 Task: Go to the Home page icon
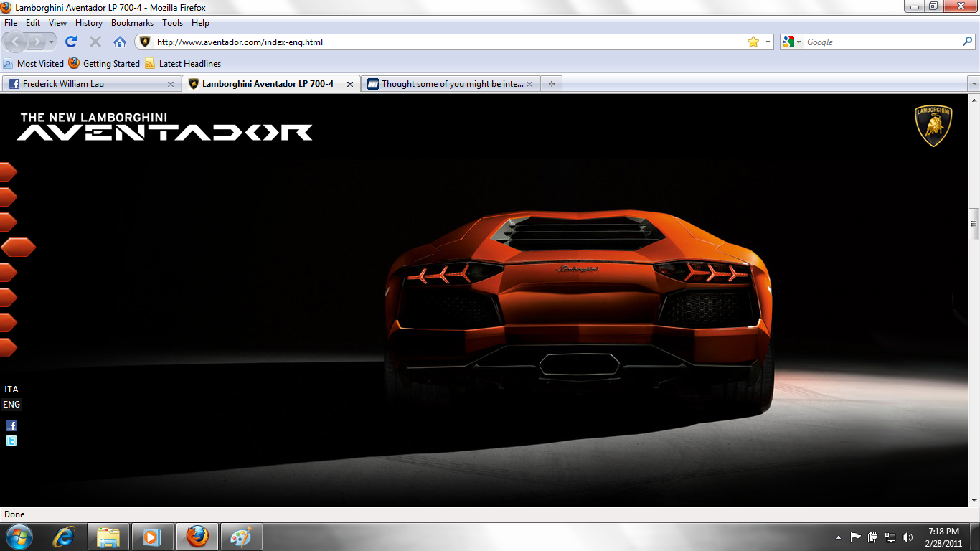(x=120, y=42)
